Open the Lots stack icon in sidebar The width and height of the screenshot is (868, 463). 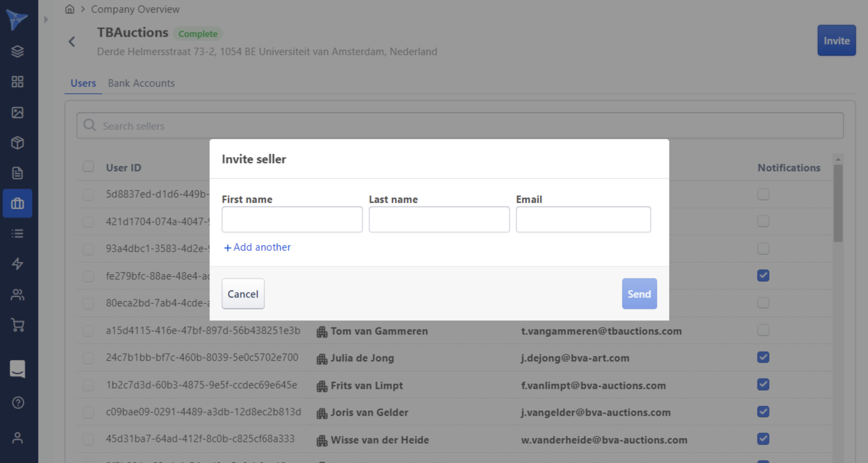pyautogui.click(x=17, y=51)
